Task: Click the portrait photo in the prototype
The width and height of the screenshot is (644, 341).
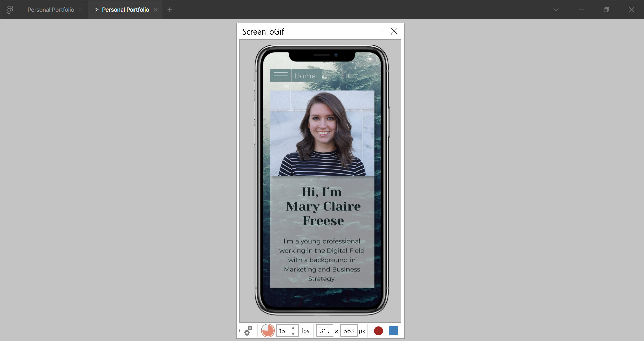Action: click(322, 133)
